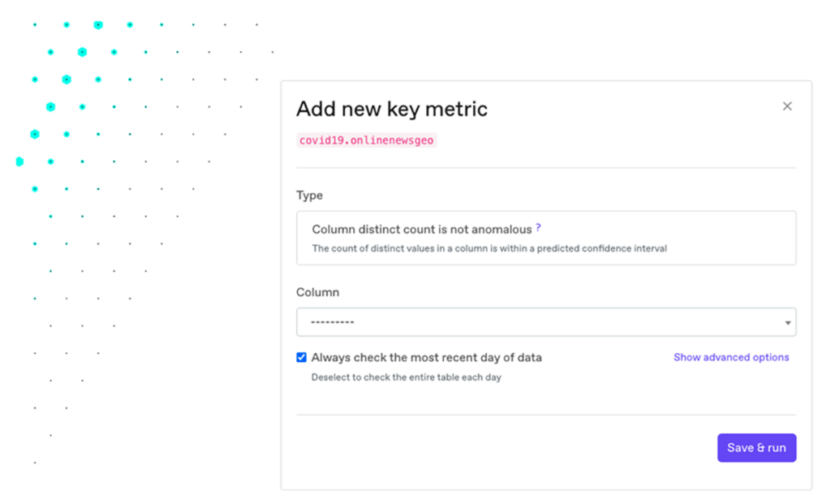831x504 pixels.
Task: Uncheck Always check most recent day checkbox
Action: tap(302, 357)
